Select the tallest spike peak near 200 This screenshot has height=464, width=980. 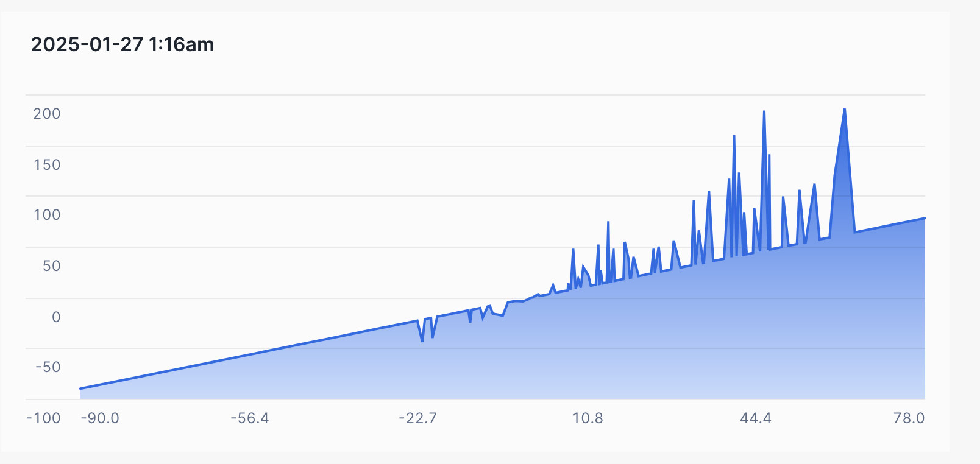click(844, 110)
